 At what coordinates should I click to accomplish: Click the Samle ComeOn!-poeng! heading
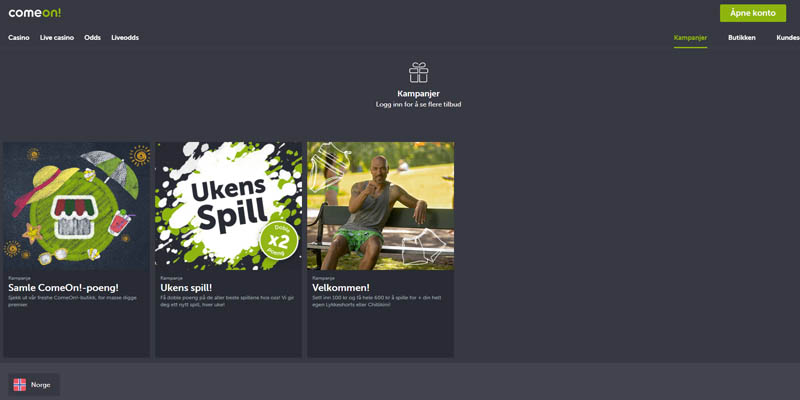tap(63, 288)
